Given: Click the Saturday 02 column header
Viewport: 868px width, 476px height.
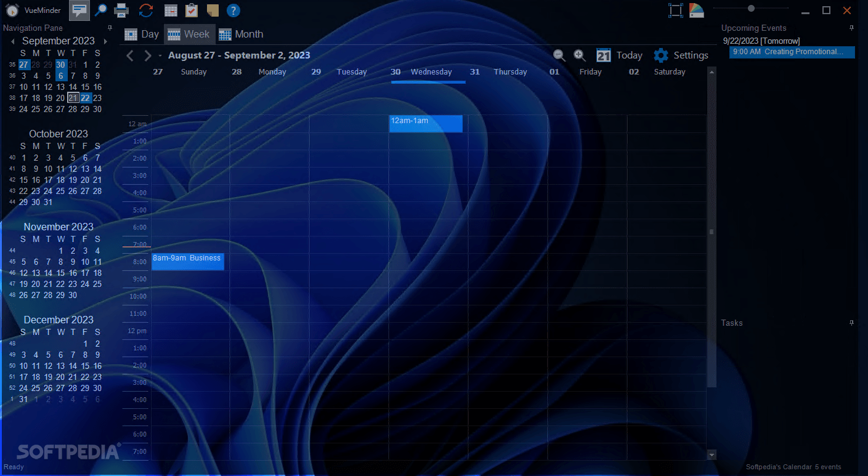Looking at the screenshot, I should [667, 72].
